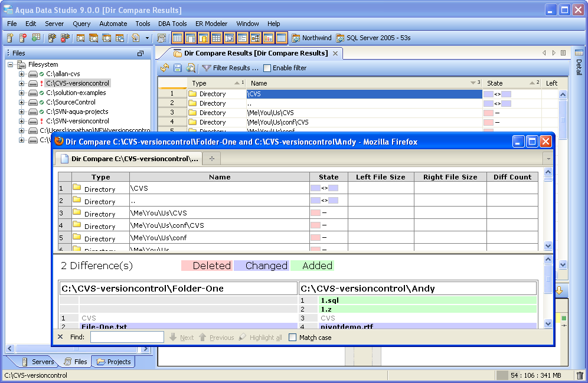Open the dropdown arrow beside script icon
The height and width of the screenshot is (383, 588).
click(147, 38)
